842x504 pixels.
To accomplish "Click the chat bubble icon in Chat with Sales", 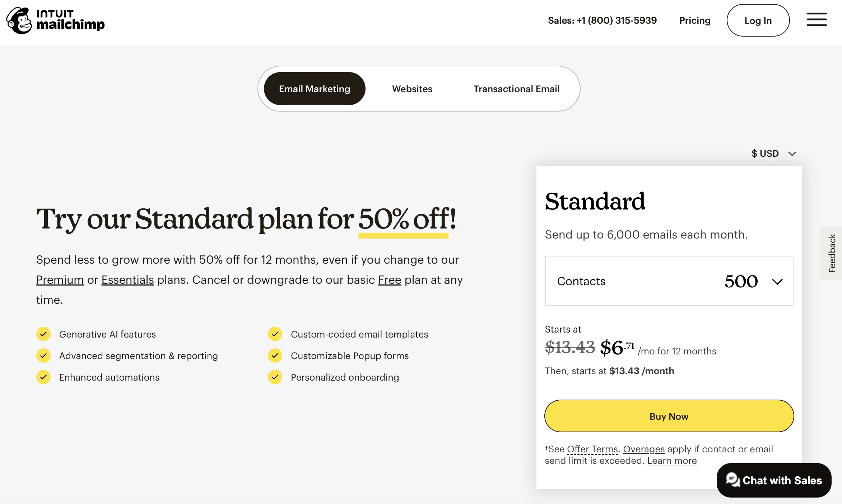I will (x=732, y=480).
